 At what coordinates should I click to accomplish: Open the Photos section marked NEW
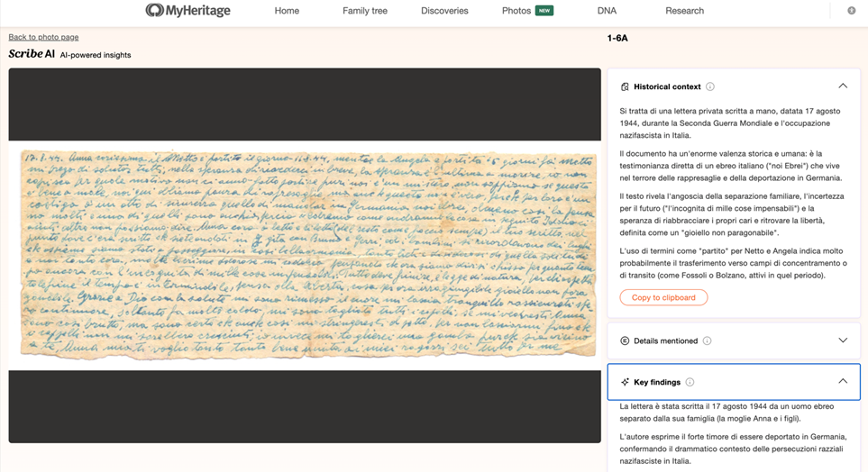(527, 11)
